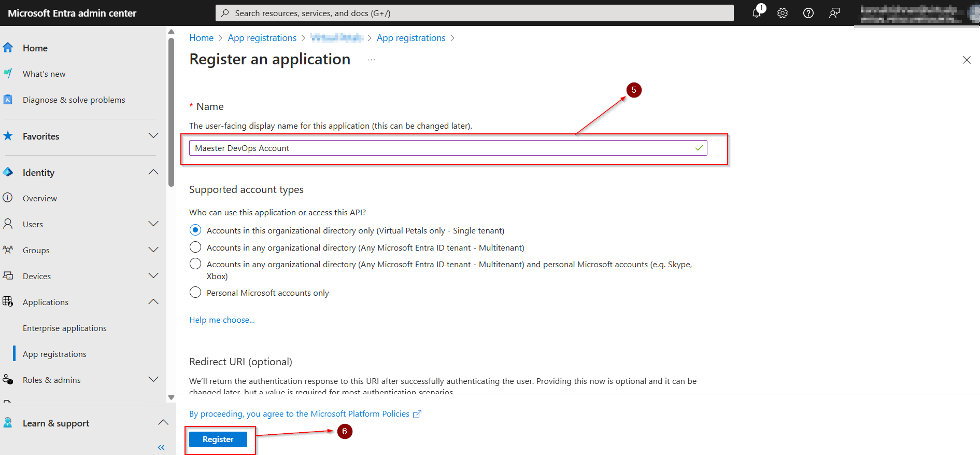The image size is (980, 455).
Task: Expand the Users chevron
Action: (x=153, y=224)
